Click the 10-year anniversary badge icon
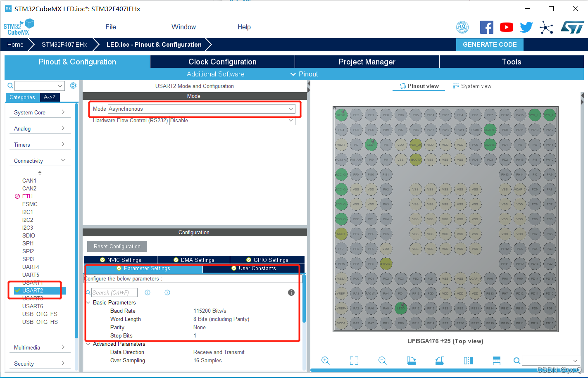The image size is (588, 378). tap(462, 27)
